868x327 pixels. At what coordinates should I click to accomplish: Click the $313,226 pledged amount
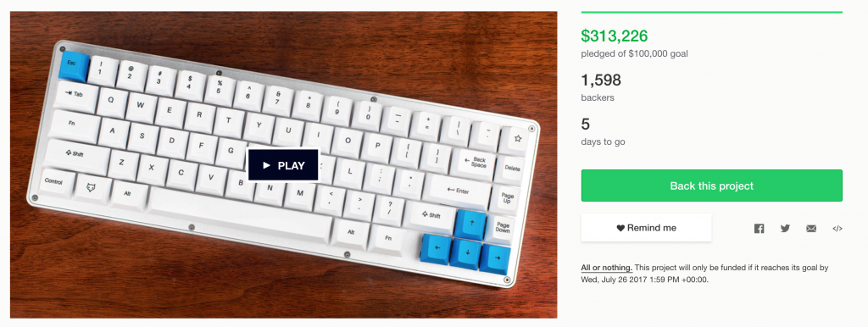[614, 36]
